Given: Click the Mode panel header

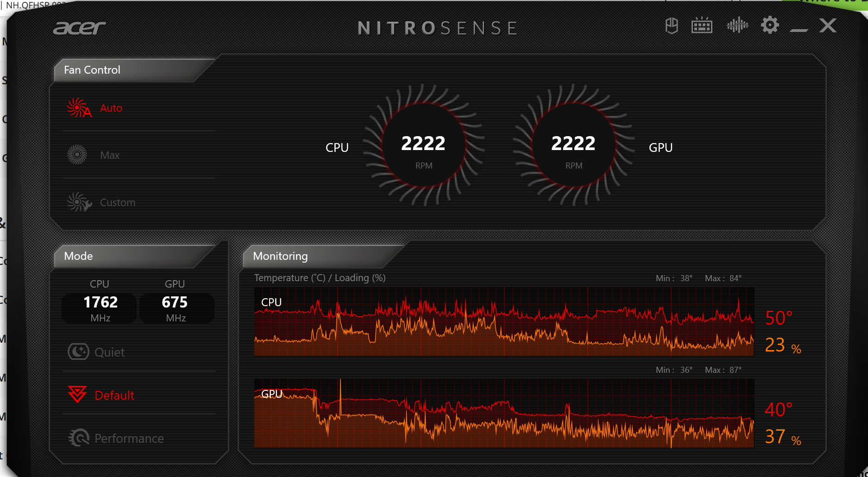Looking at the screenshot, I should 134,256.
